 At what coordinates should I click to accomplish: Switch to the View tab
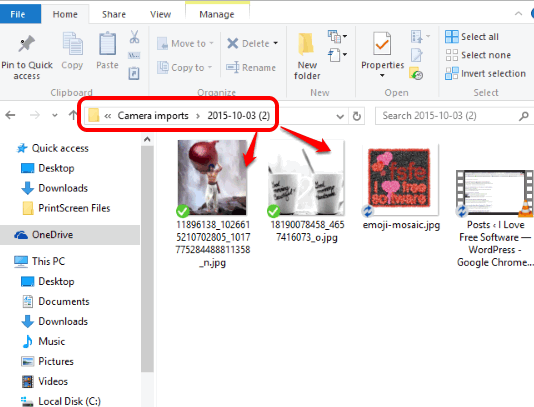tap(160, 14)
